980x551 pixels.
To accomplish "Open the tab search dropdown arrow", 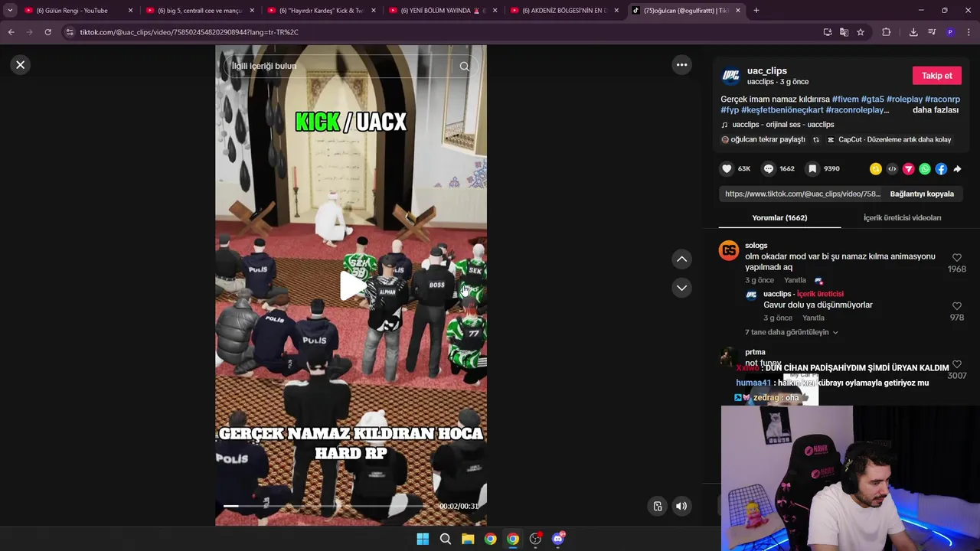I will click(x=10, y=11).
